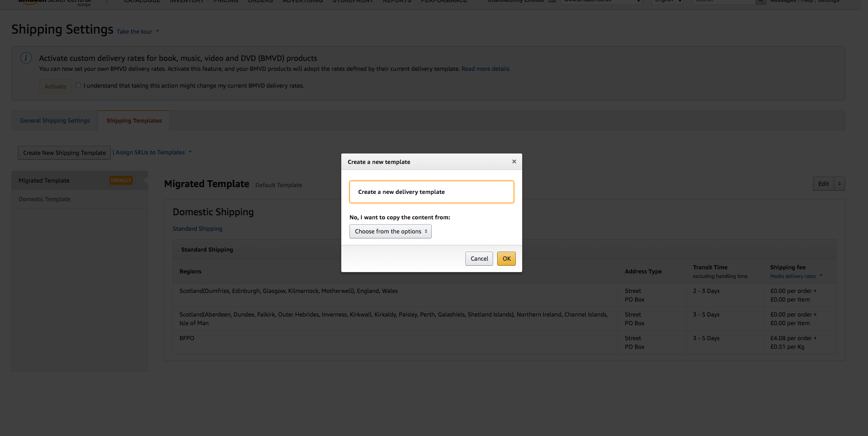This screenshot has height=436, width=868.
Task: Open the Edit button's dropdown arrow
Action: click(839, 184)
